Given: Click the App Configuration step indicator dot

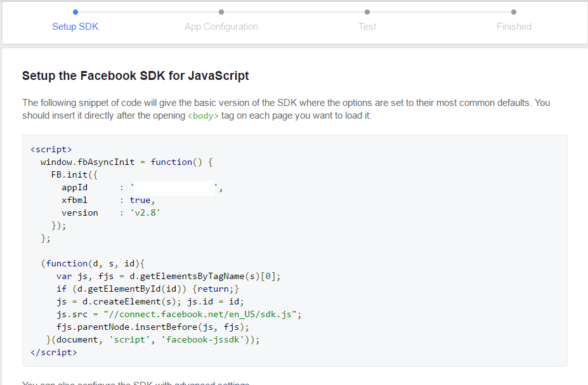Looking at the screenshot, I should pyautogui.click(x=221, y=11).
